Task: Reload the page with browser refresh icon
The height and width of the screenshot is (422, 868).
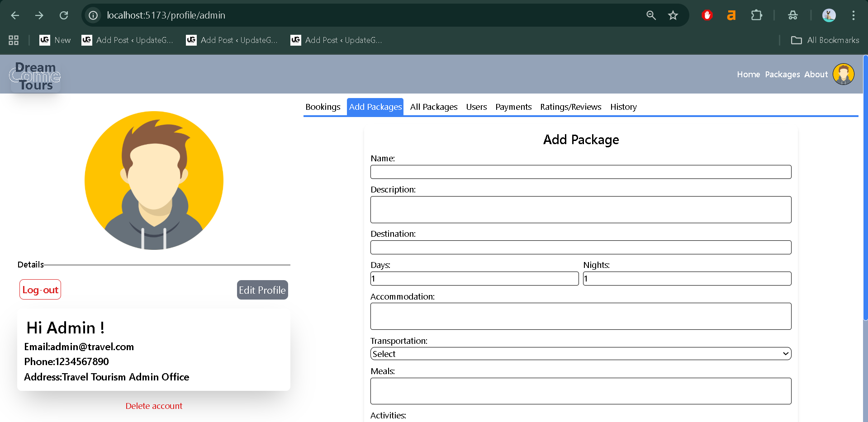Action: coord(64,15)
